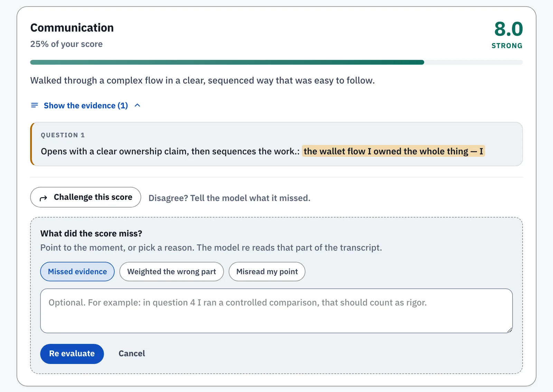Click Disagree? Tell the model text
The height and width of the screenshot is (392, 553).
(x=229, y=198)
